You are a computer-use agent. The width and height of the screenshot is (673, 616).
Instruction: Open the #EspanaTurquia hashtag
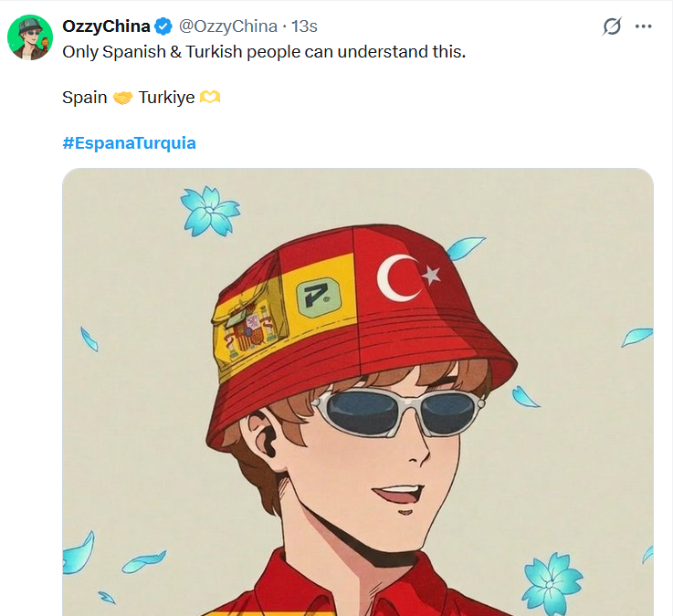point(129,143)
